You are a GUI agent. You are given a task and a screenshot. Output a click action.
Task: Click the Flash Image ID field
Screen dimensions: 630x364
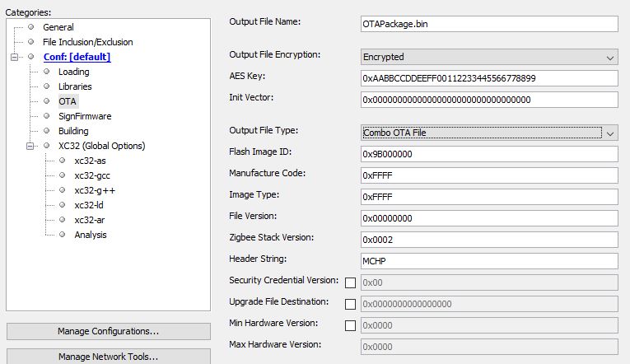[489, 154]
